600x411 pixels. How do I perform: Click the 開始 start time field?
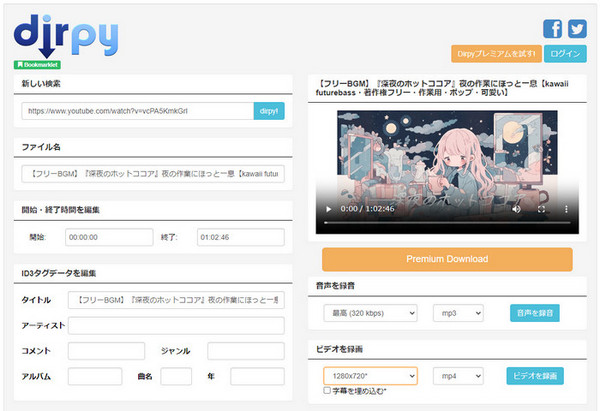[109, 237]
